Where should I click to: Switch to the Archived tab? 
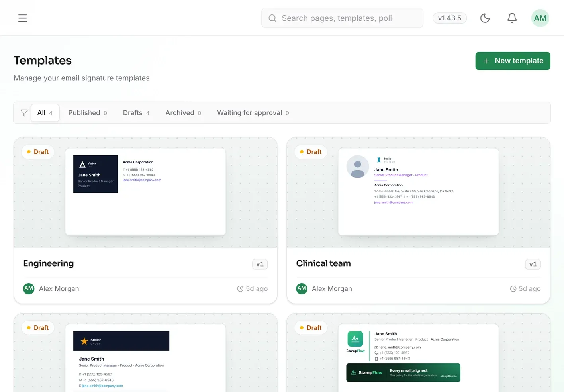[183, 113]
